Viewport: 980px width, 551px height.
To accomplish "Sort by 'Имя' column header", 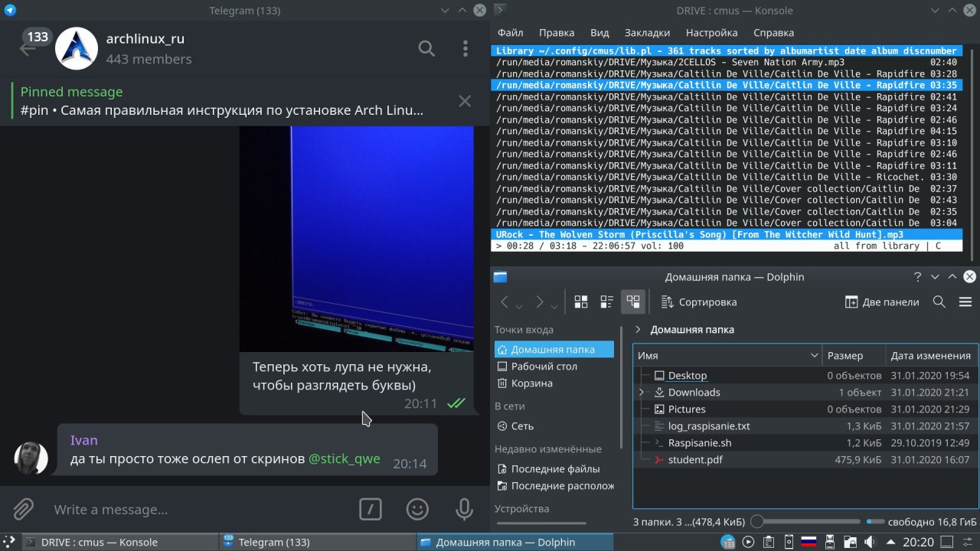I will 727,356.
